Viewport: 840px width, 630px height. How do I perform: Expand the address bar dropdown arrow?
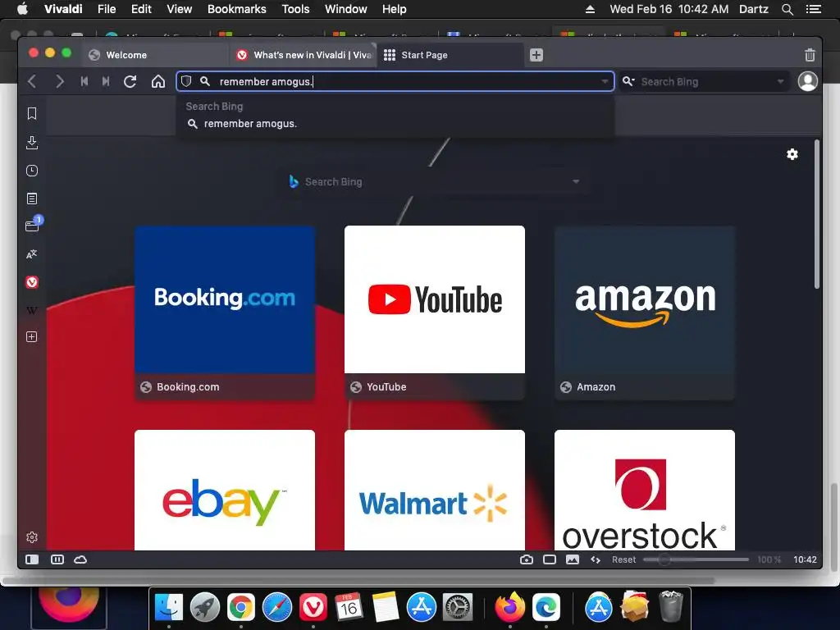(605, 81)
